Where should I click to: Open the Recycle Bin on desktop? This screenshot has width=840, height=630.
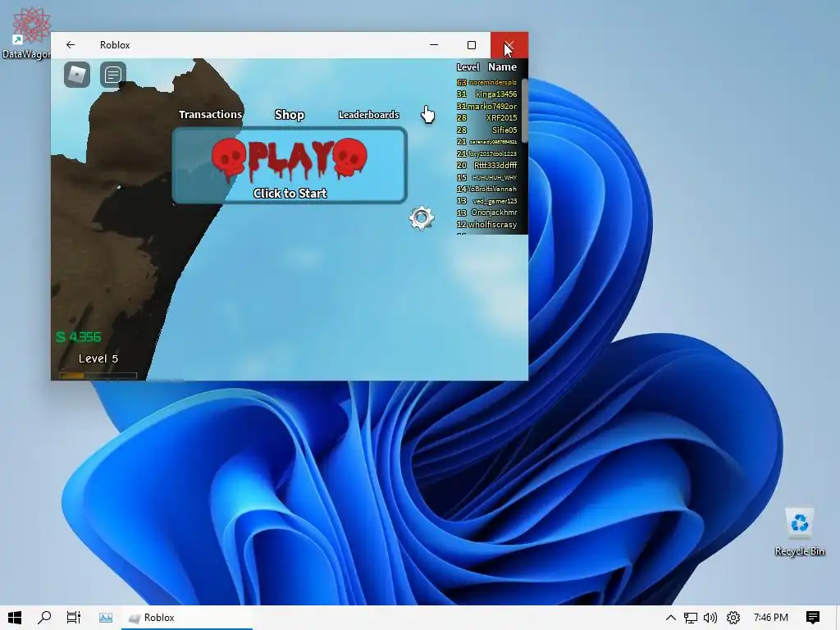point(799,532)
